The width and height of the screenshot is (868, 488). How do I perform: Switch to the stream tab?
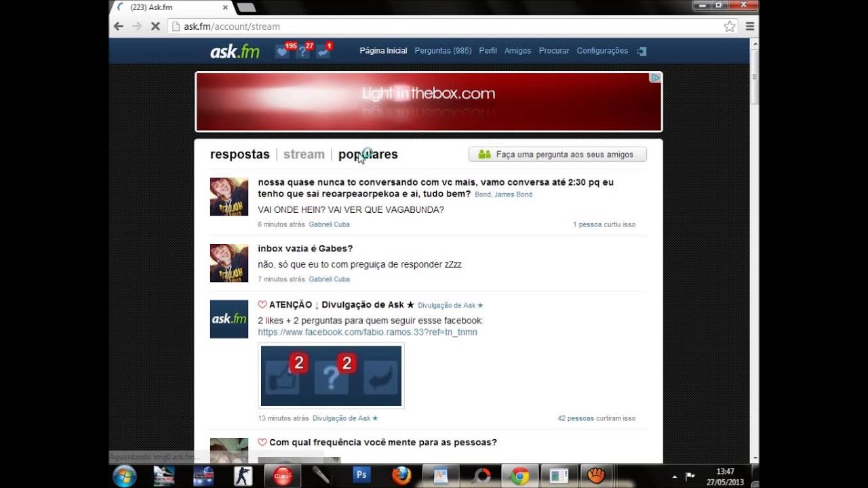click(x=304, y=155)
